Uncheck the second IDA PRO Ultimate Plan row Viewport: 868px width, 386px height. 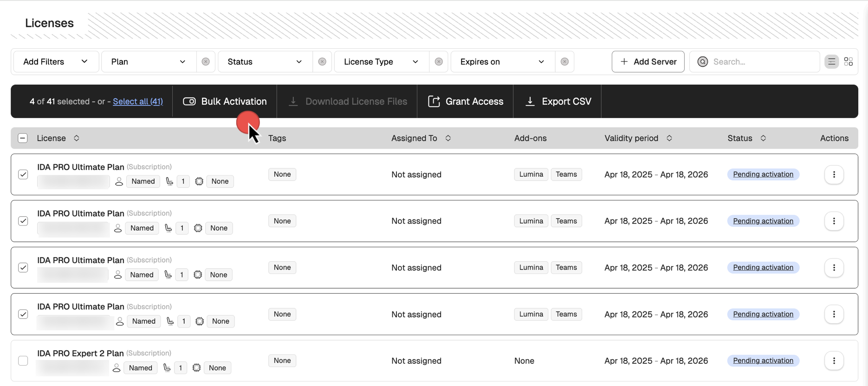pyautogui.click(x=23, y=221)
